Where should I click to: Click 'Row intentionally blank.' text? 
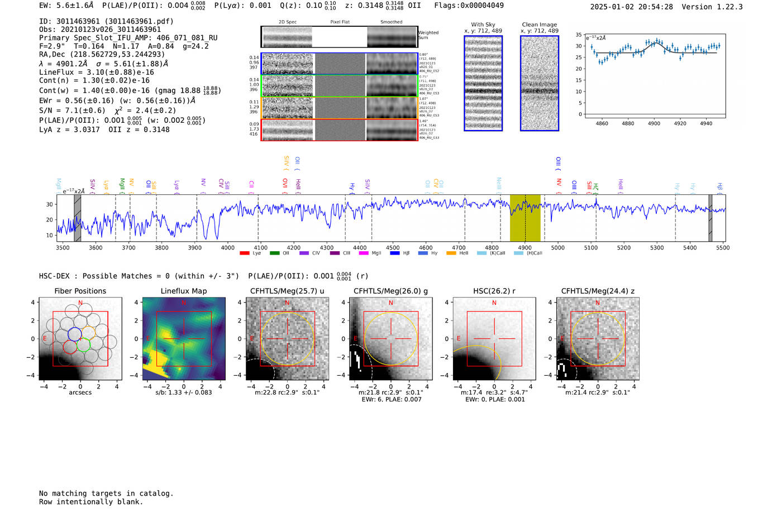pos(91,502)
